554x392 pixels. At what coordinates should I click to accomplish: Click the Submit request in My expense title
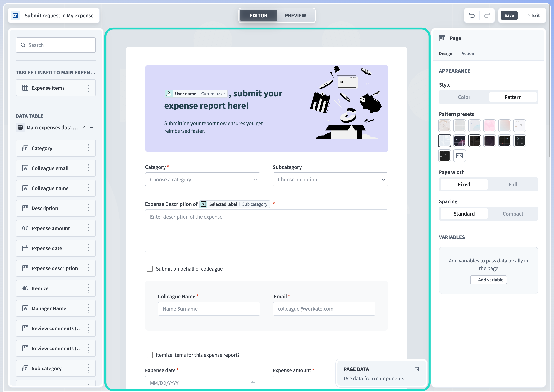click(59, 15)
